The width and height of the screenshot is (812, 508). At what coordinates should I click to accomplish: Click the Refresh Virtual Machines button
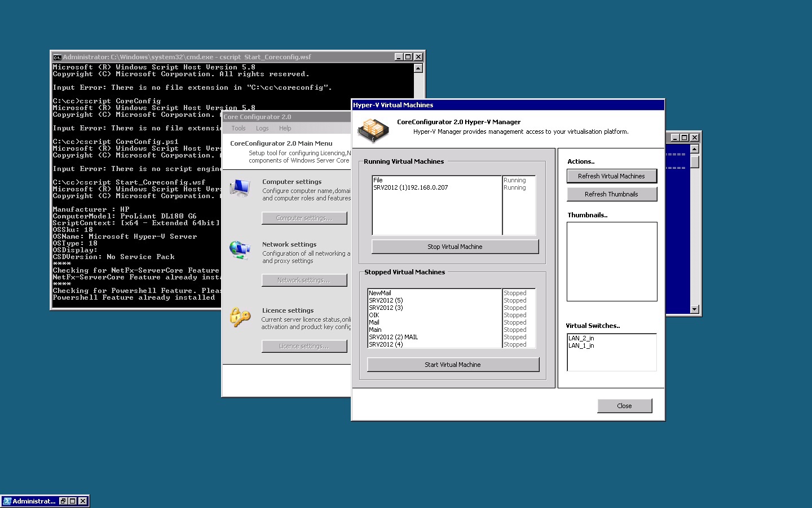(611, 176)
